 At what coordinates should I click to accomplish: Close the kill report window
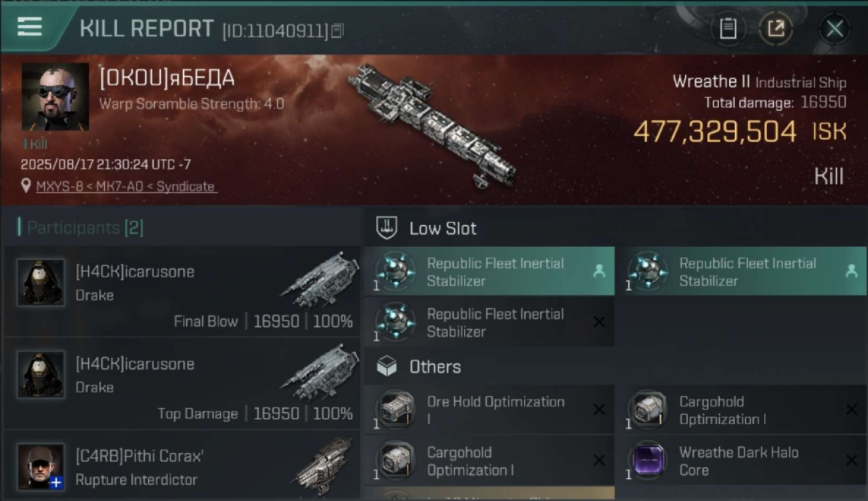835,29
